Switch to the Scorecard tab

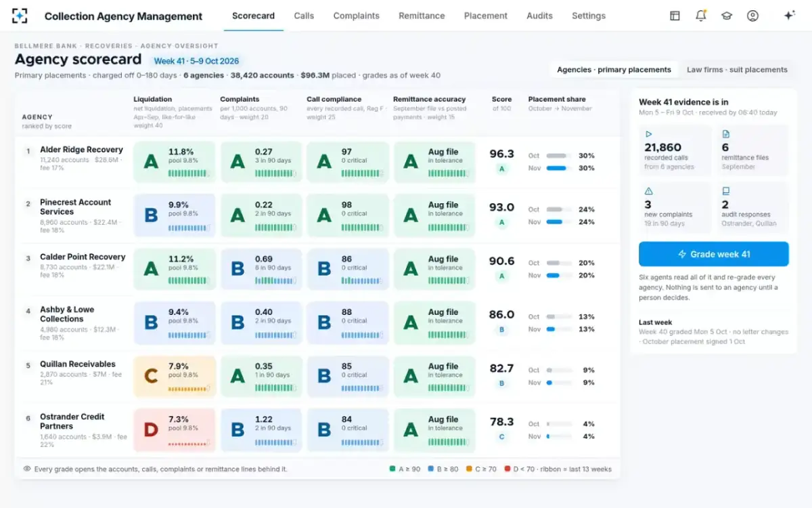pos(253,16)
